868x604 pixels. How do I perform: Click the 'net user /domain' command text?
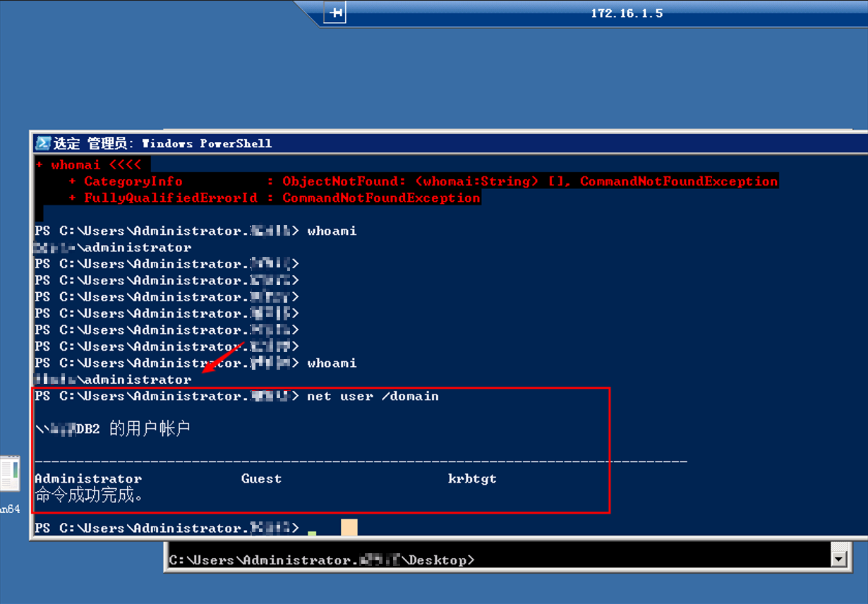(373, 397)
